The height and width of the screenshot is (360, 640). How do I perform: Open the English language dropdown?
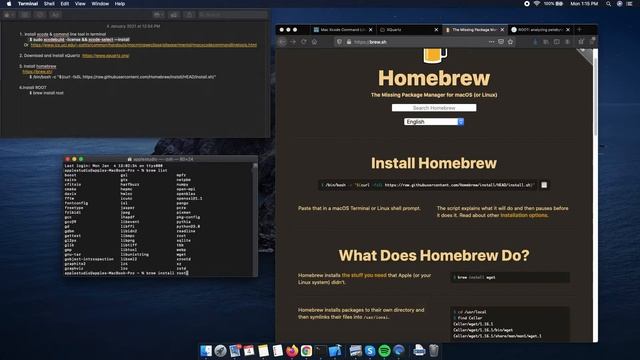click(434, 122)
